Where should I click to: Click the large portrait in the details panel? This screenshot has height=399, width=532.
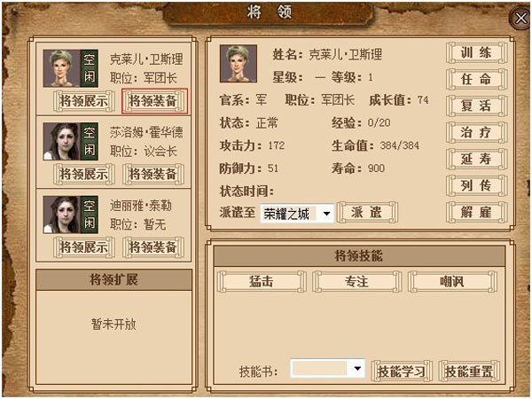239,64
